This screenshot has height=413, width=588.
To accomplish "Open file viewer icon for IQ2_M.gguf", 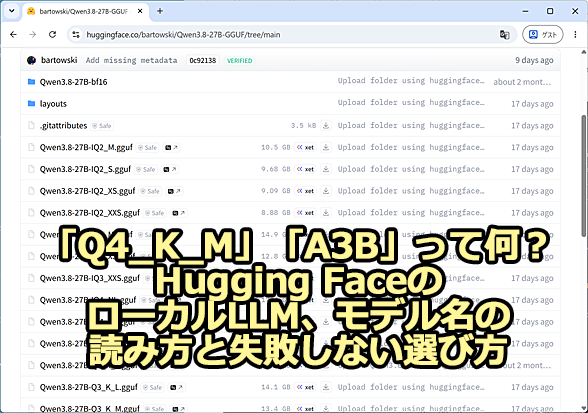I will click(x=171, y=147).
